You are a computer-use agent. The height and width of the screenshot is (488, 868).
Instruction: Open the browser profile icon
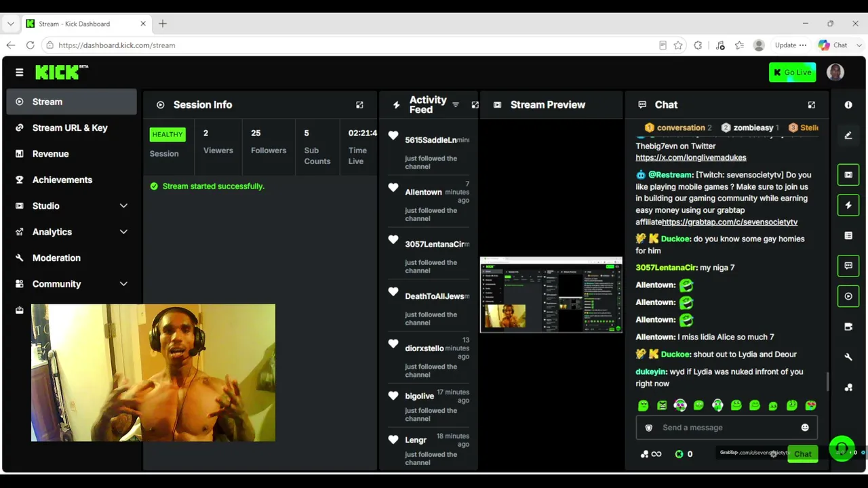[x=759, y=45]
